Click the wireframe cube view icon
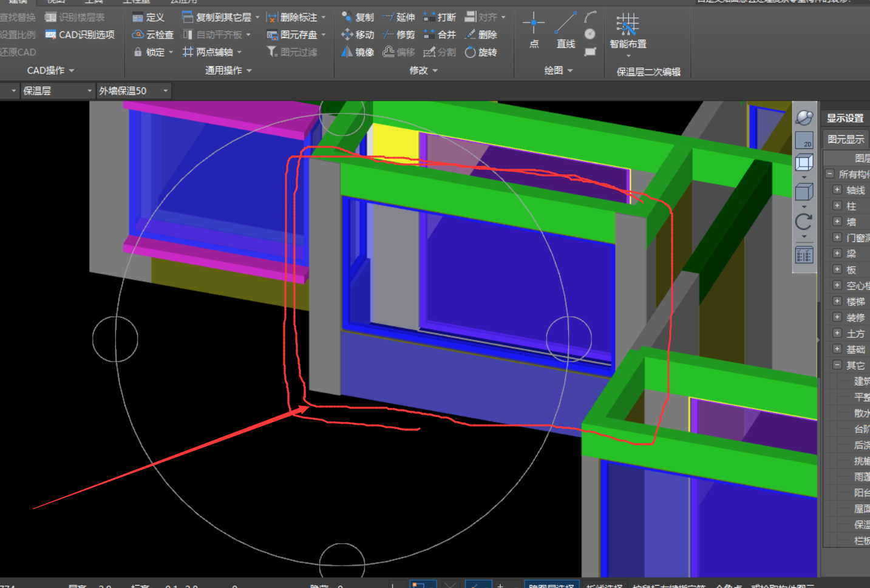The image size is (870, 588). click(804, 163)
